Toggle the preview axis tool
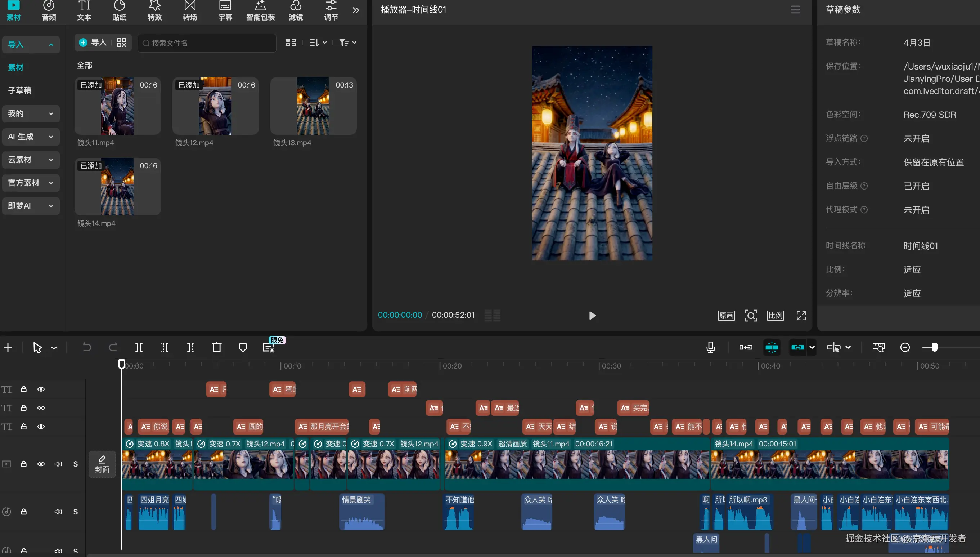Image resolution: width=980 pixels, height=557 pixels. (833, 347)
